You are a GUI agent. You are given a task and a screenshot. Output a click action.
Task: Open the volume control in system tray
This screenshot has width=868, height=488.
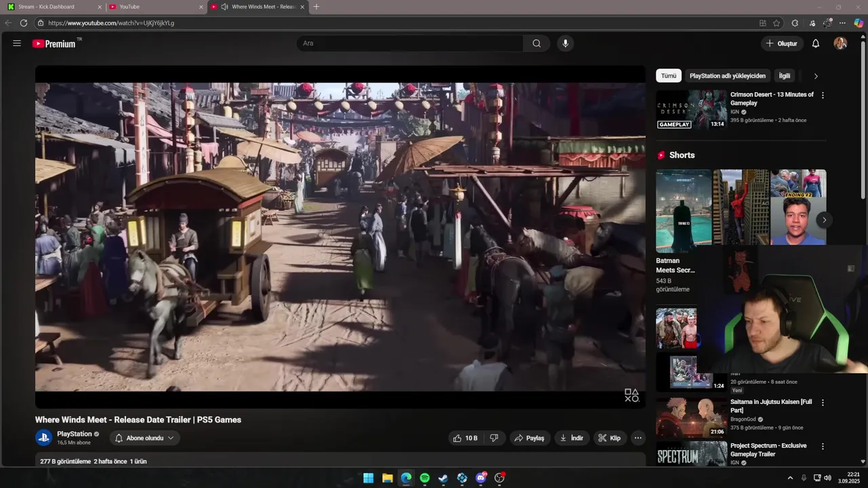(827, 478)
